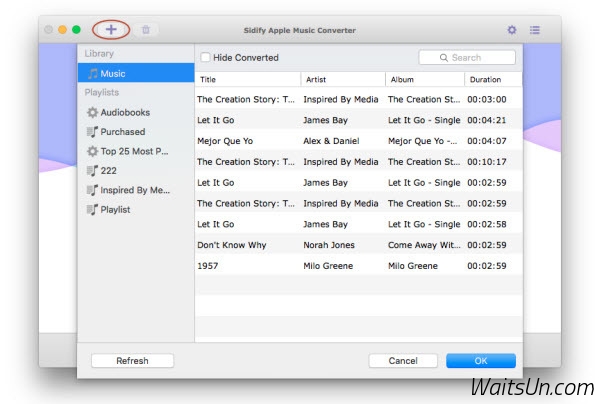This screenshot has height=404, width=600.
Task: Click album Milo Greene in Album column
Action: coord(412,266)
